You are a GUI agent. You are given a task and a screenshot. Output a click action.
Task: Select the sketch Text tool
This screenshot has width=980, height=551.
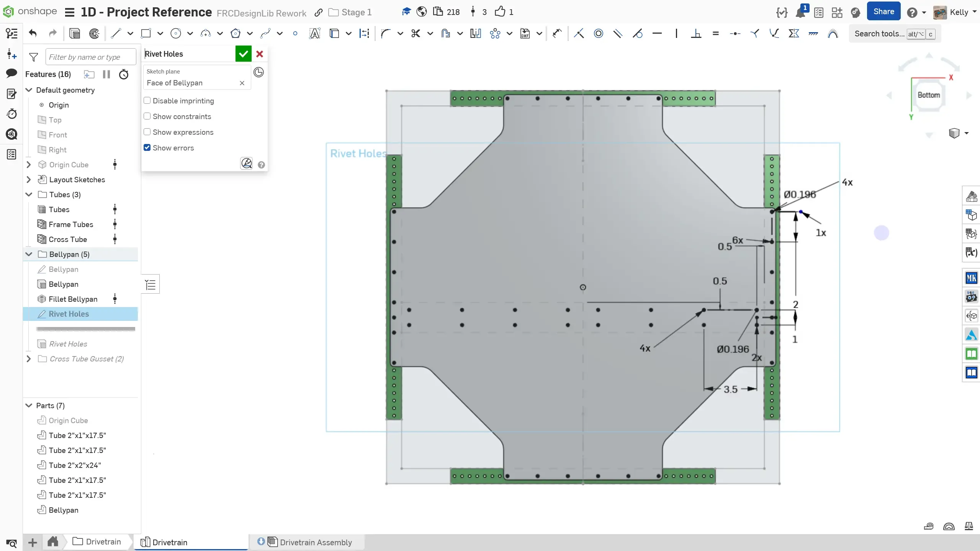coord(314,34)
